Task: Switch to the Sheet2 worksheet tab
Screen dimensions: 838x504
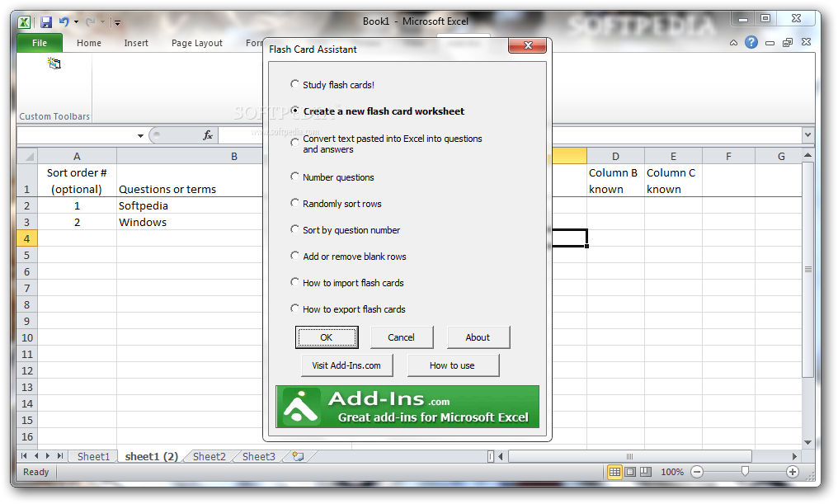Action: coord(209,456)
